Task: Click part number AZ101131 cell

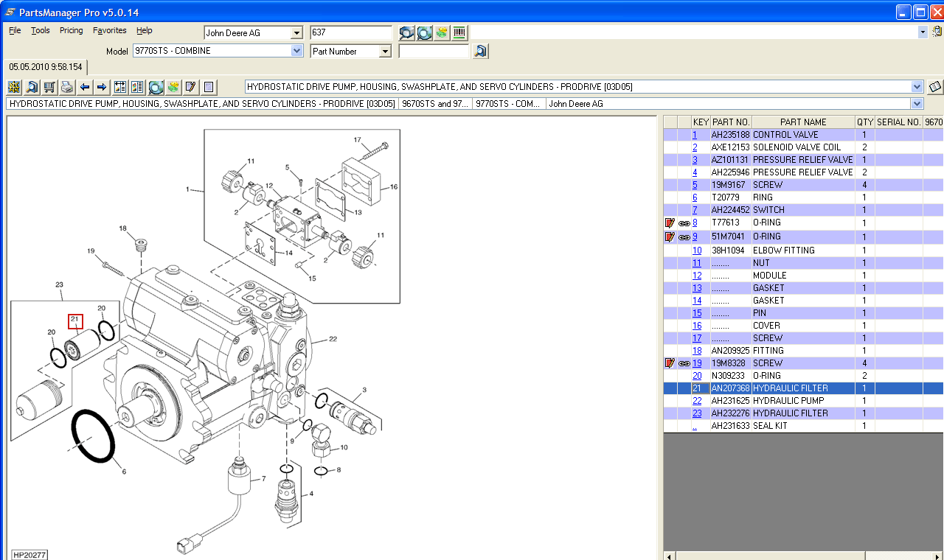Action: point(730,160)
